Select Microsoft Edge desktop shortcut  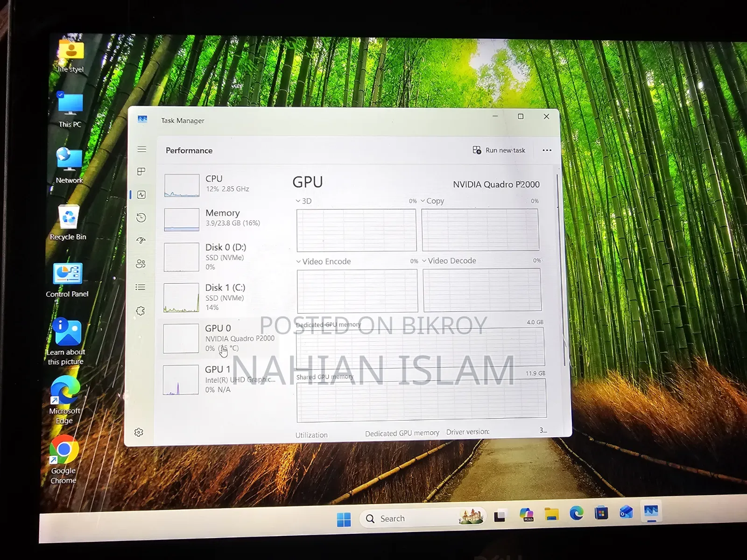64,400
